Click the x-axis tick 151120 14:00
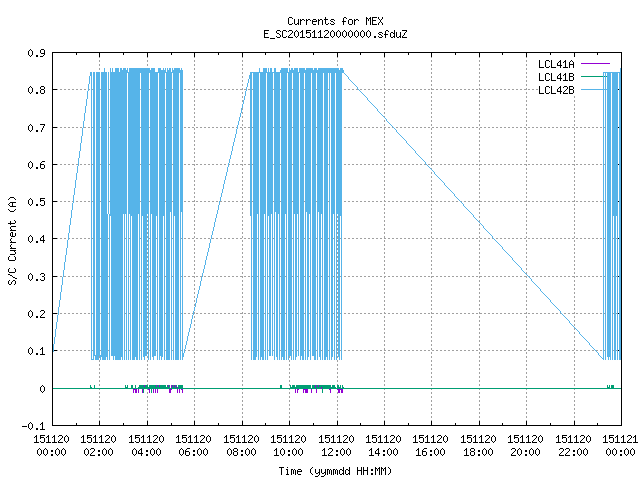This screenshot has height=480, width=640. [x=383, y=446]
